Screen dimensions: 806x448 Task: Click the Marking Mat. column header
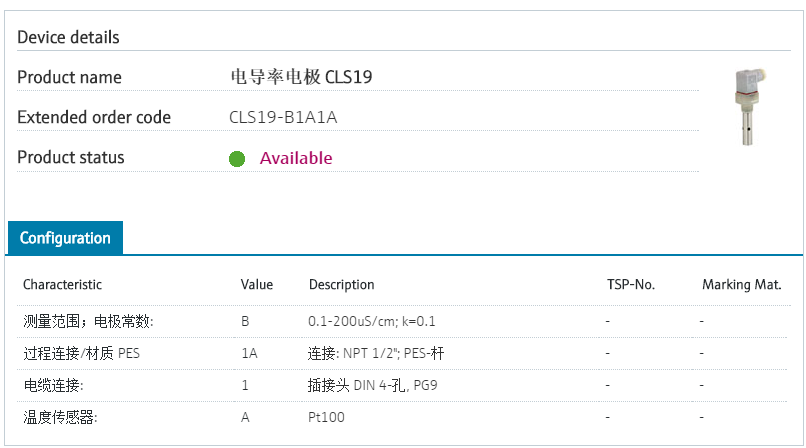click(x=742, y=285)
